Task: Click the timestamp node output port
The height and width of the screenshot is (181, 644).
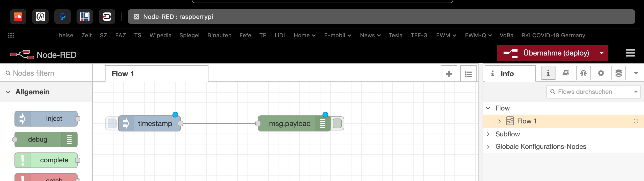Action: tap(181, 123)
